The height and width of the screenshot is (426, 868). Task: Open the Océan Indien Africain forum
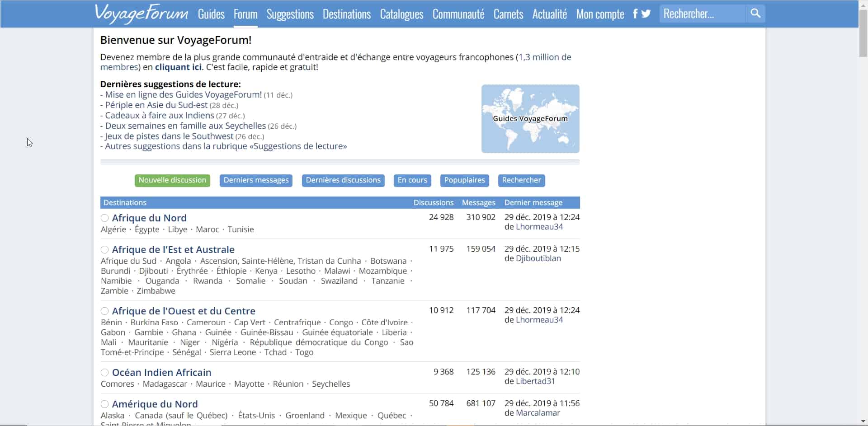click(x=162, y=373)
